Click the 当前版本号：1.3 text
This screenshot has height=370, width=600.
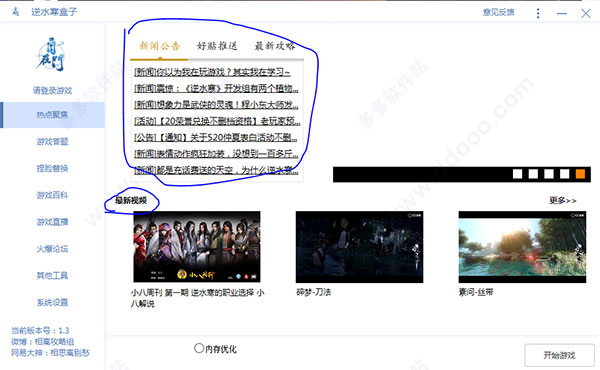coord(40,331)
